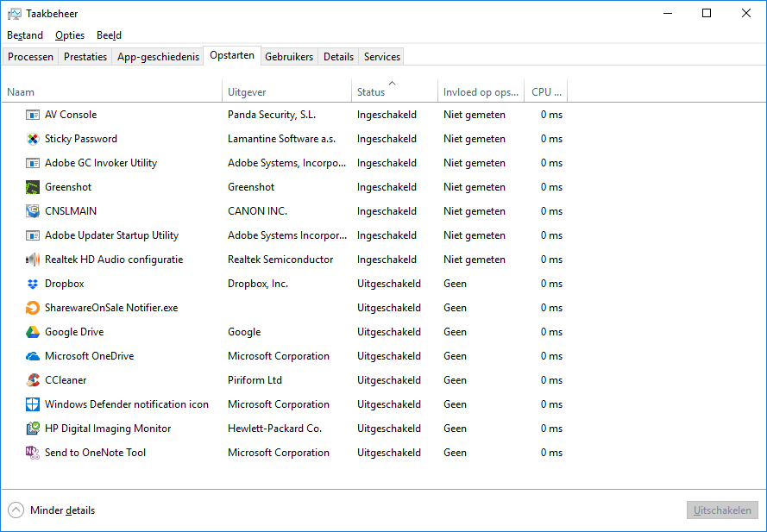Select the Sticky Password icon

click(x=33, y=139)
